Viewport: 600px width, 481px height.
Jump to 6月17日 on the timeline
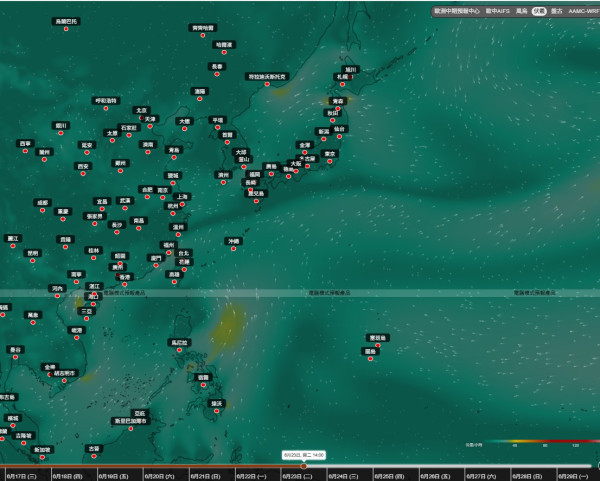pyautogui.click(x=21, y=476)
